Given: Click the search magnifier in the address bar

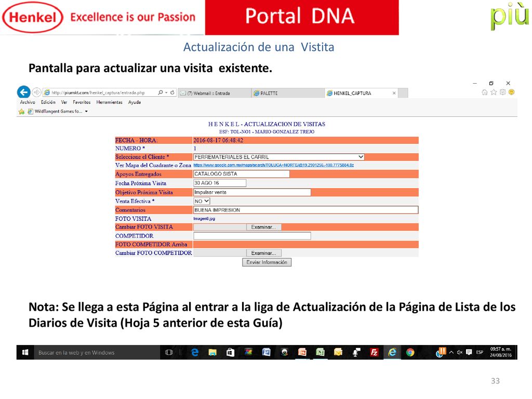Looking at the screenshot, I should click(x=160, y=92).
